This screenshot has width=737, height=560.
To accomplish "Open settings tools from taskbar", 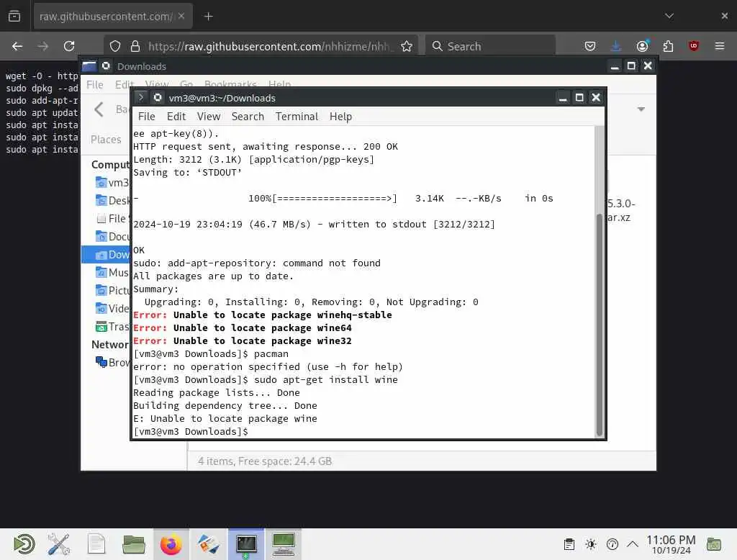I will pyautogui.click(x=59, y=544).
